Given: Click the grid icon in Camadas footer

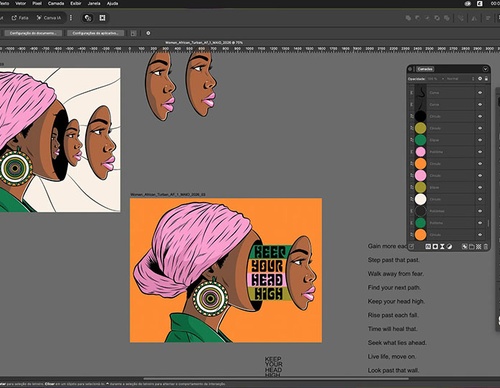Looking at the screenshot, I should [x=478, y=247].
